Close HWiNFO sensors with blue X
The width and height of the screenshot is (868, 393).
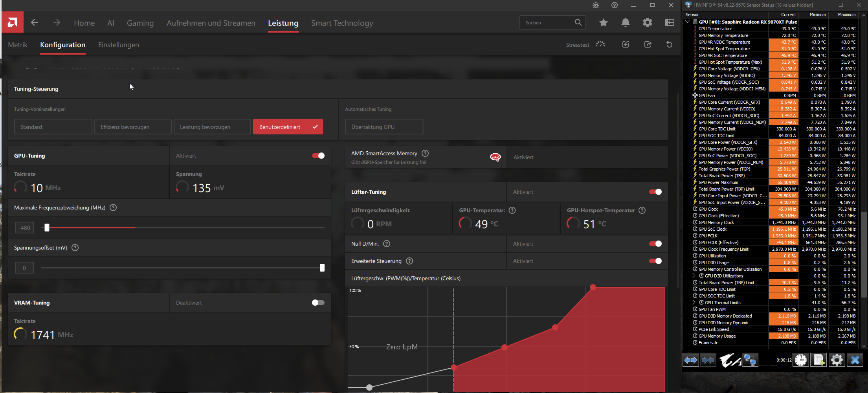(x=855, y=360)
